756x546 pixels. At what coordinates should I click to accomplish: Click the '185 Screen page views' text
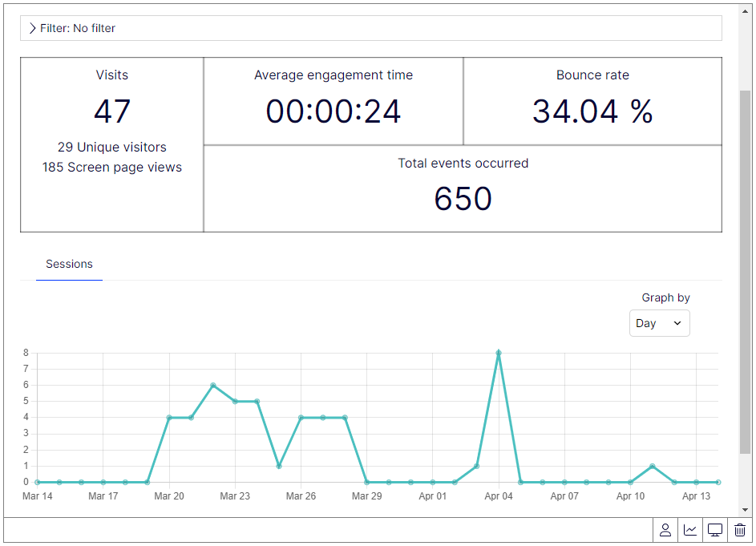tap(112, 168)
